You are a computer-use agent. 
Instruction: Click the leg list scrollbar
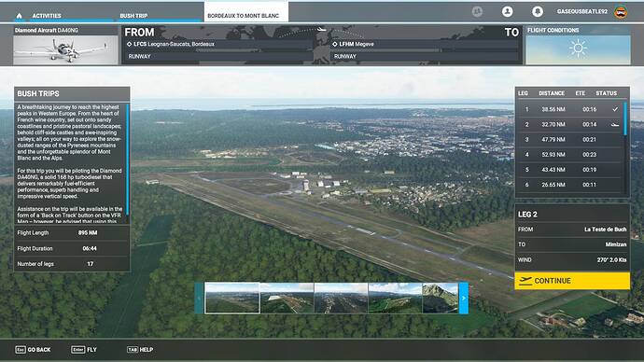point(625,147)
